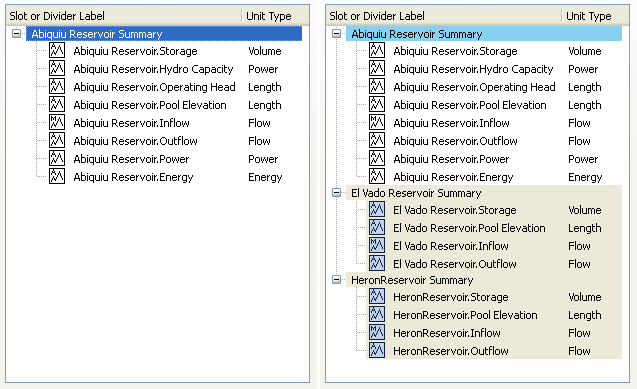Click the blue El Vado Reservoir.Storage slot icon
The width and height of the screenshot is (637, 389).
coord(377,210)
